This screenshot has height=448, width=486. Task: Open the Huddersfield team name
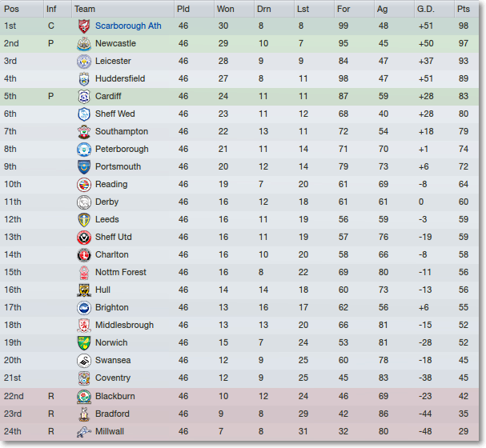tap(120, 78)
